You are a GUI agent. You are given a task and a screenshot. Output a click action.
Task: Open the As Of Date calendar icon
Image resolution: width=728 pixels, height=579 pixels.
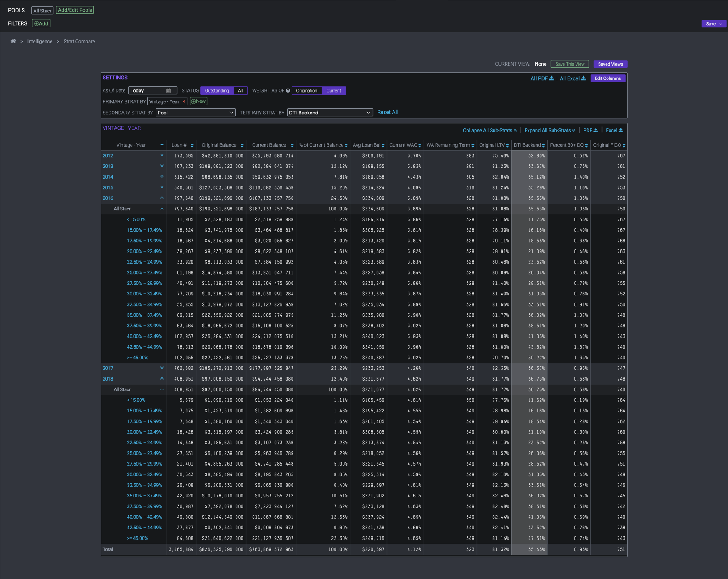click(168, 91)
